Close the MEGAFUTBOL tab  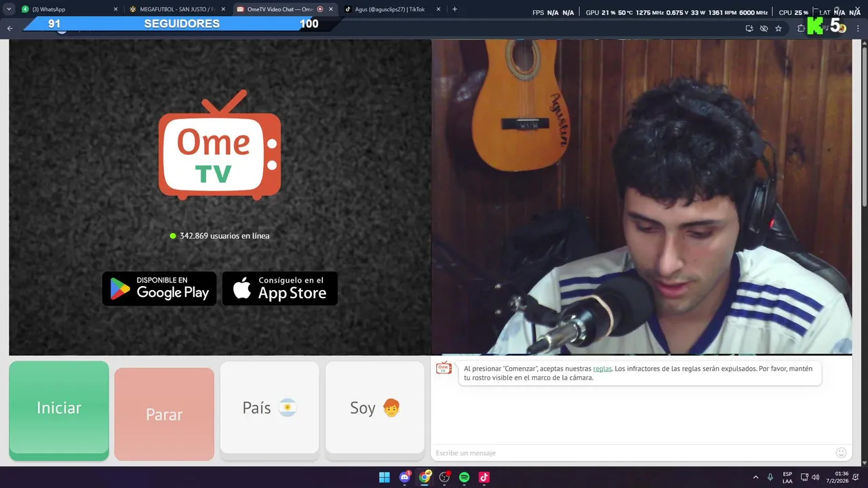(223, 9)
